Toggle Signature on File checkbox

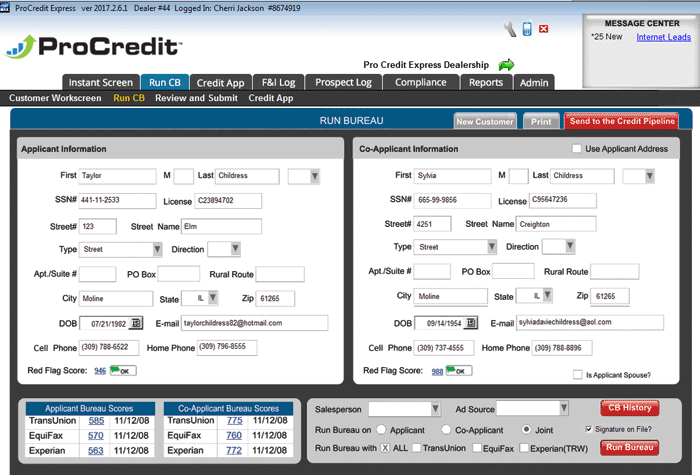pyautogui.click(x=588, y=429)
